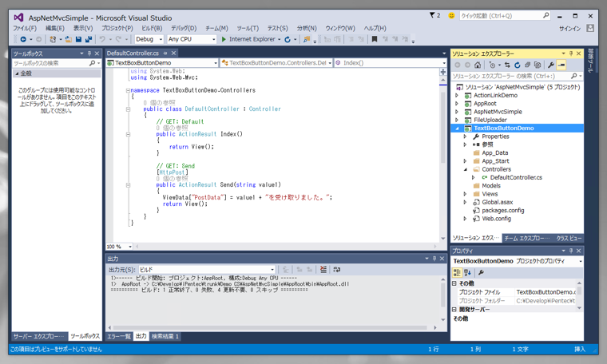
Task: Toggle the Preview Selected Items highlighted icon
Action: 561,65
